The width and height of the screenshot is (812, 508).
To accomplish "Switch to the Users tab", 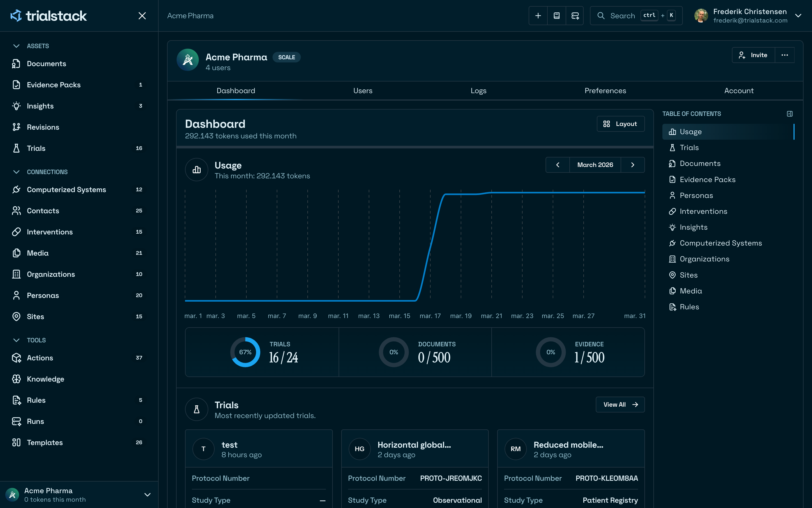I will 363,91.
